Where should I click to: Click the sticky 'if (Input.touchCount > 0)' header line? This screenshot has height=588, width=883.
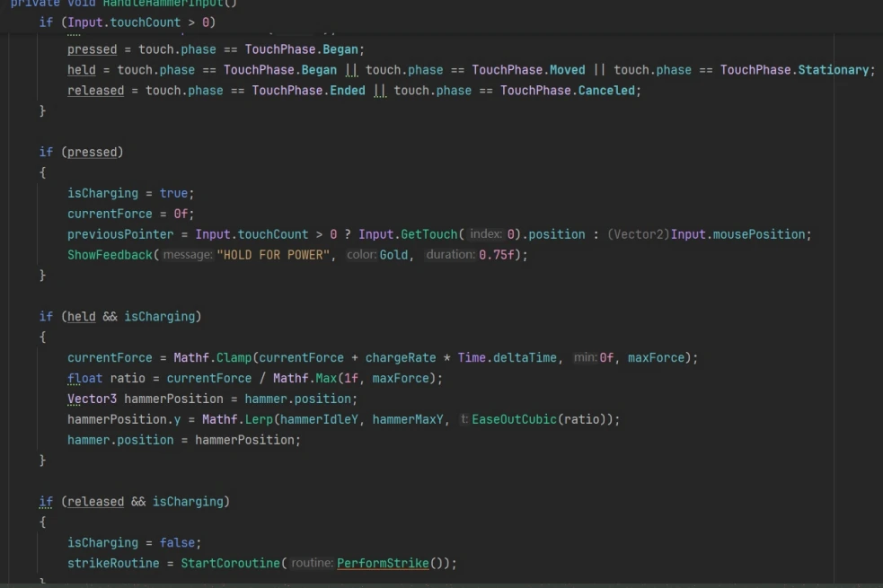(x=128, y=22)
